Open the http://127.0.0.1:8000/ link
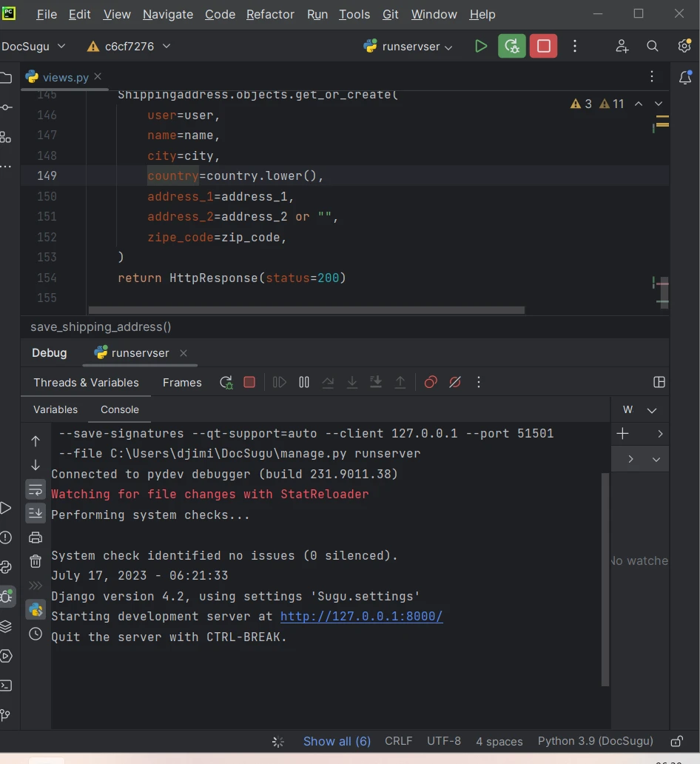Image resolution: width=700 pixels, height=764 pixels. [x=361, y=616]
